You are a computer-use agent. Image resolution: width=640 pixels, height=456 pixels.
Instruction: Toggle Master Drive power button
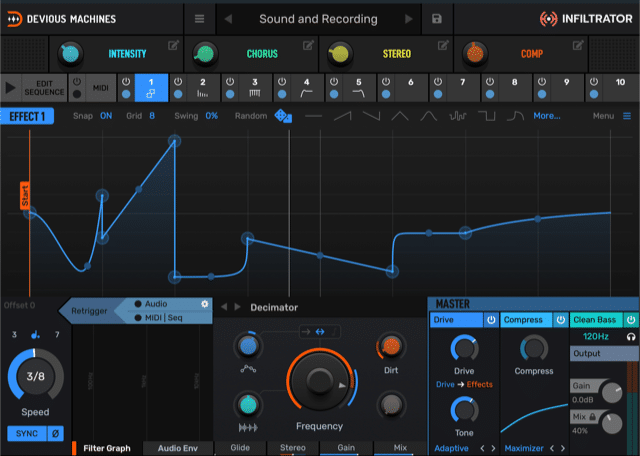491,320
